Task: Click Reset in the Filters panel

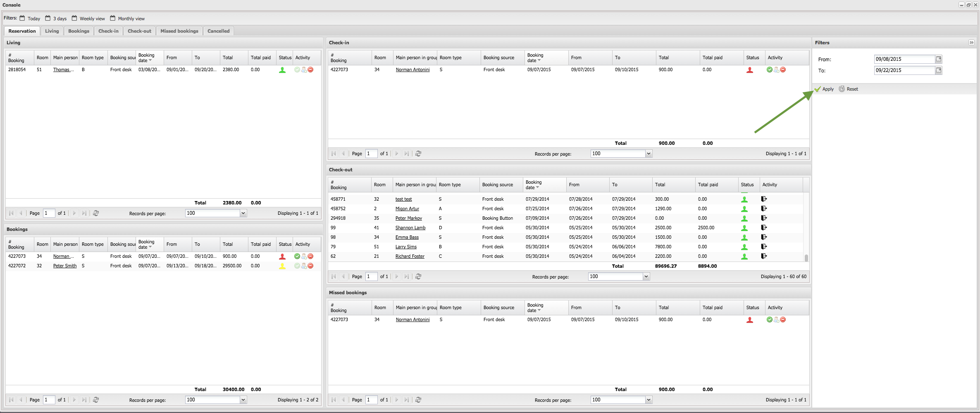Action: (x=849, y=89)
